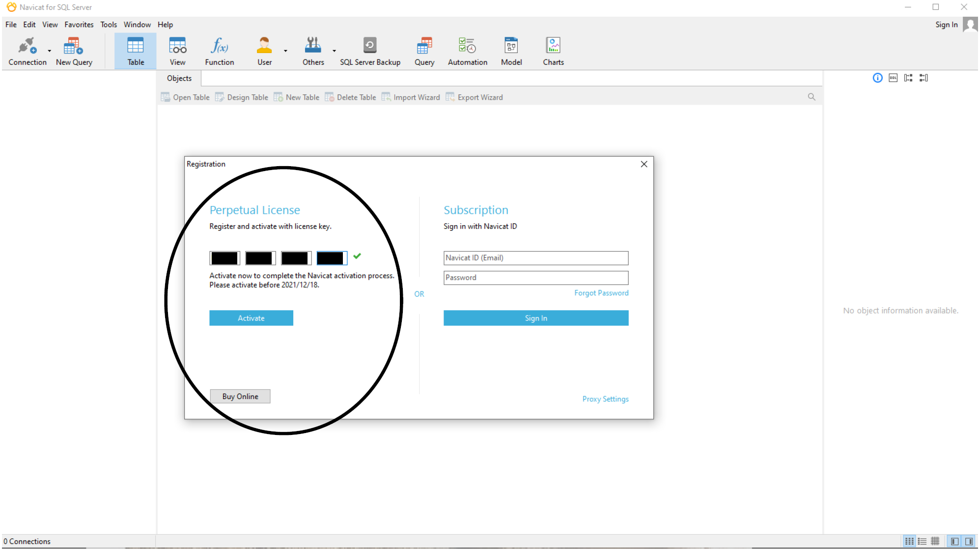Open the Charts toolbar icon

(553, 51)
